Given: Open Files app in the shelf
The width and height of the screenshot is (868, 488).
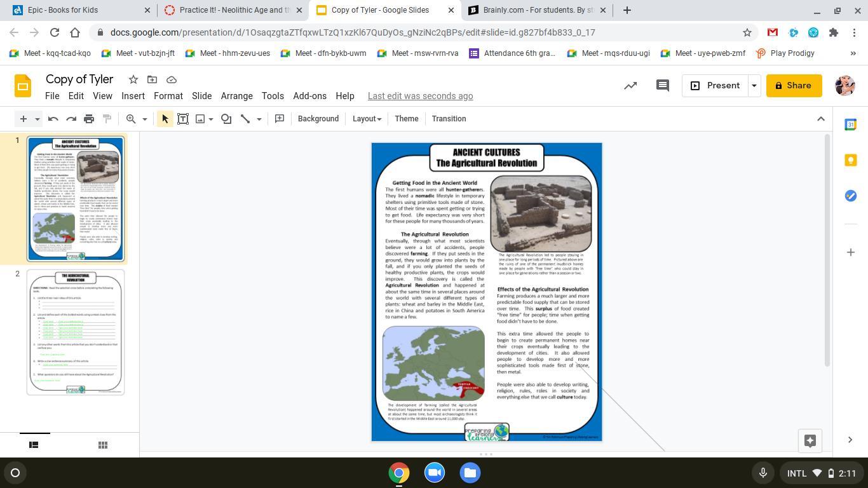Looking at the screenshot, I should [x=470, y=473].
